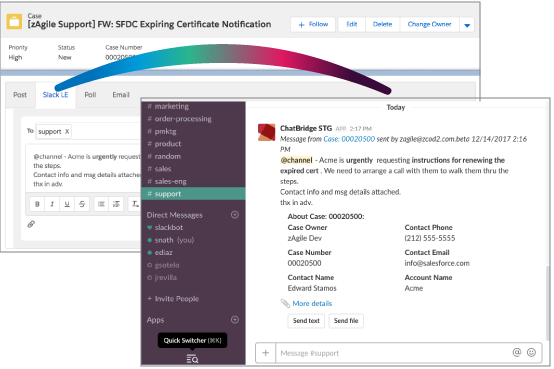The width and height of the screenshot is (554, 369).
Task: Click the Change Owner button
Action: [430, 24]
